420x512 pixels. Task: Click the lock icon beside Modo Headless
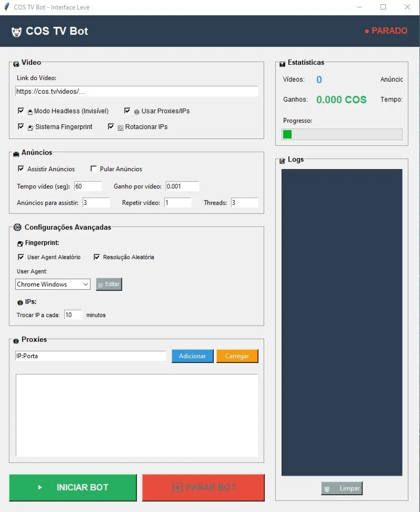point(30,112)
